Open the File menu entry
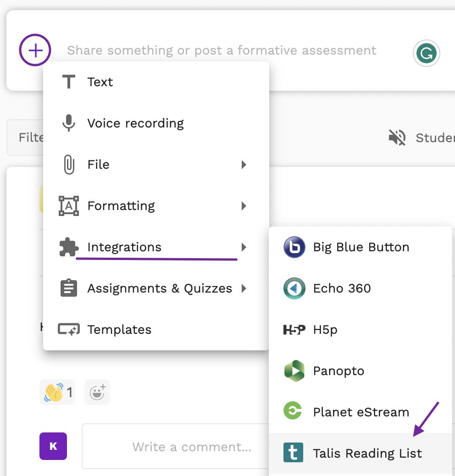 point(156,165)
